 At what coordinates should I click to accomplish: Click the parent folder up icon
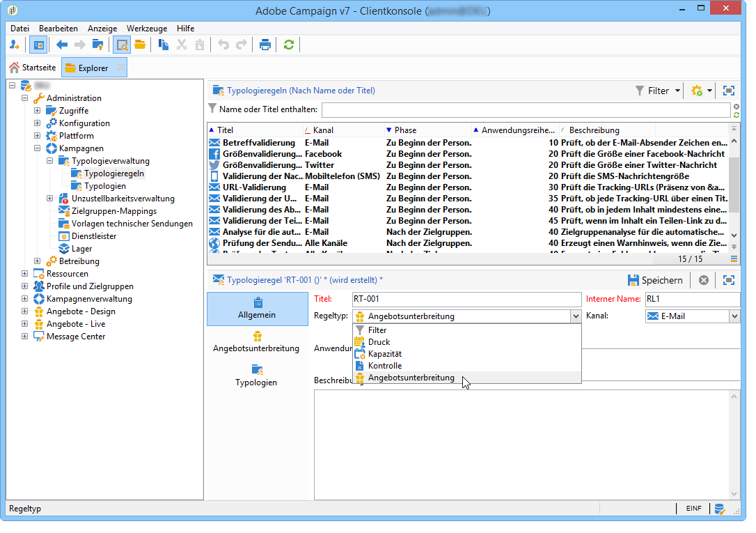[x=98, y=45]
